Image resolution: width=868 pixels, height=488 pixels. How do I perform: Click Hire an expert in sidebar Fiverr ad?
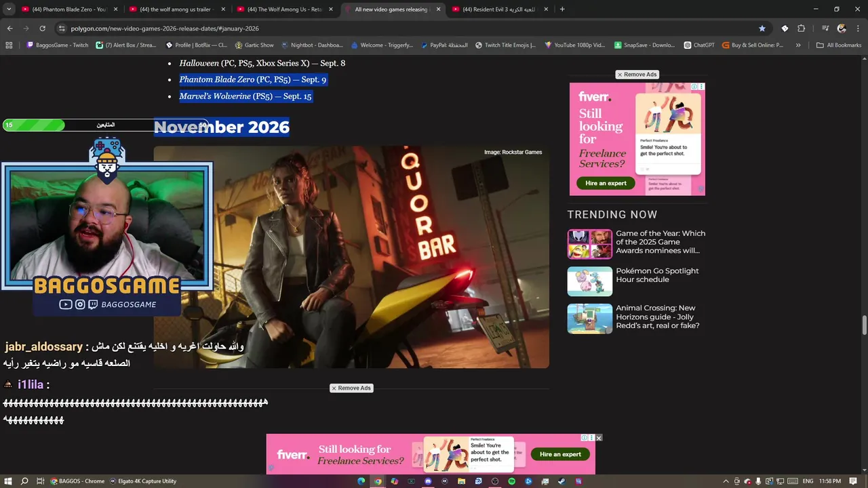606,183
